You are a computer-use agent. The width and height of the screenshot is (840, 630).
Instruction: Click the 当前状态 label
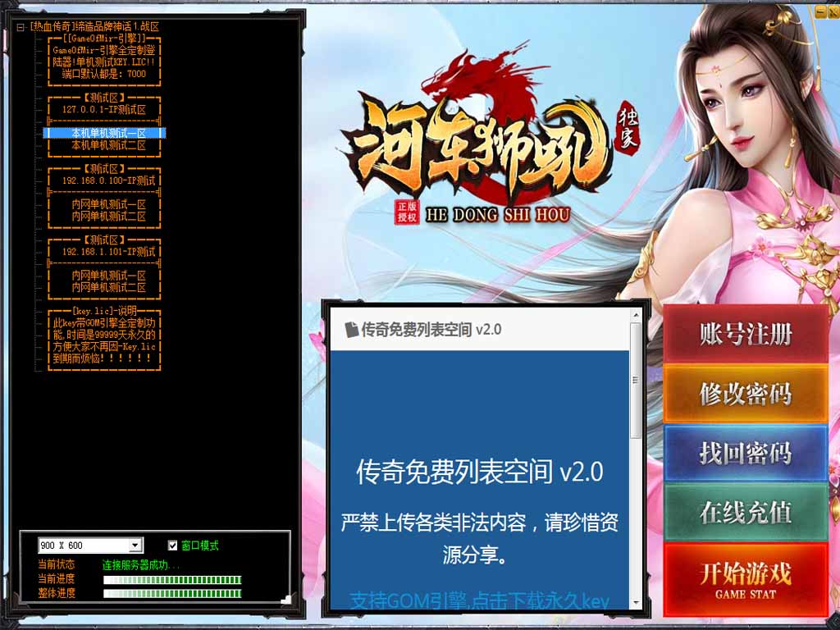57,564
